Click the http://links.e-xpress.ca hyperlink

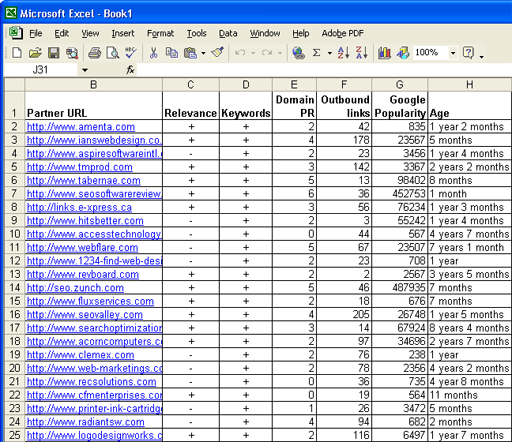pyautogui.click(x=79, y=207)
